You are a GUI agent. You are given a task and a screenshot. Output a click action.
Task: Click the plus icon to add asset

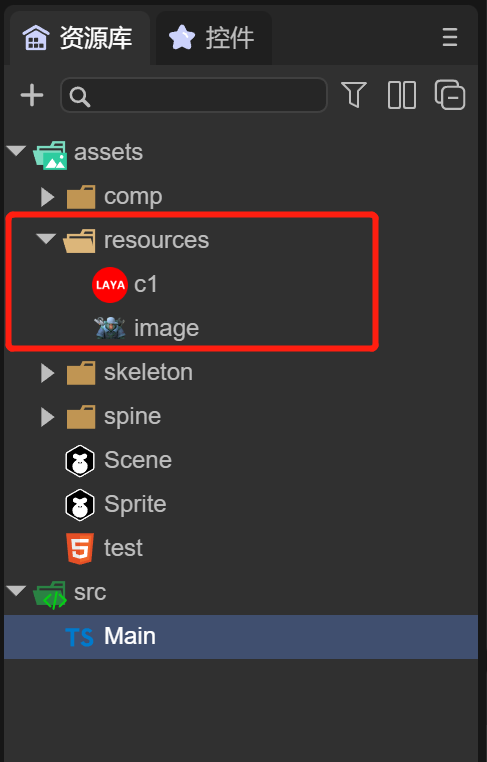pyautogui.click(x=32, y=95)
